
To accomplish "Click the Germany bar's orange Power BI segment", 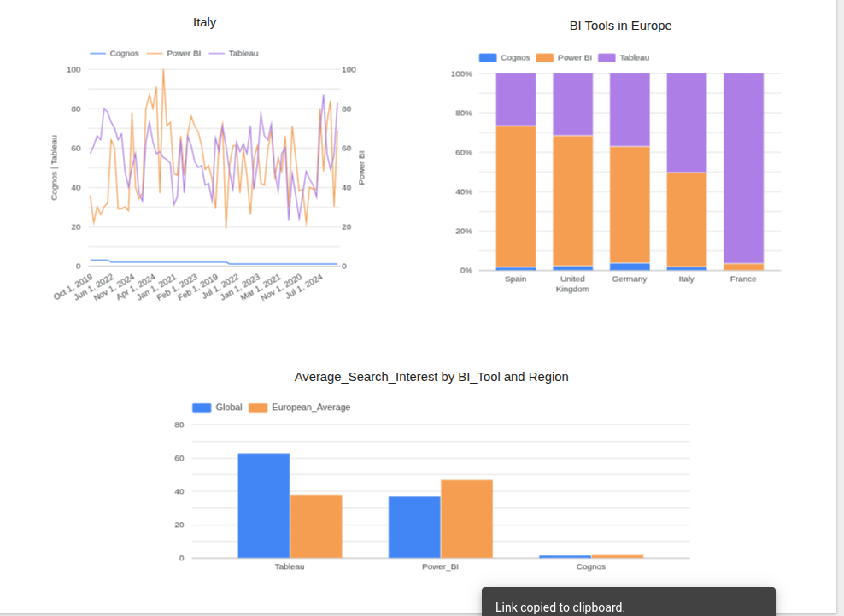I will point(630,204).
